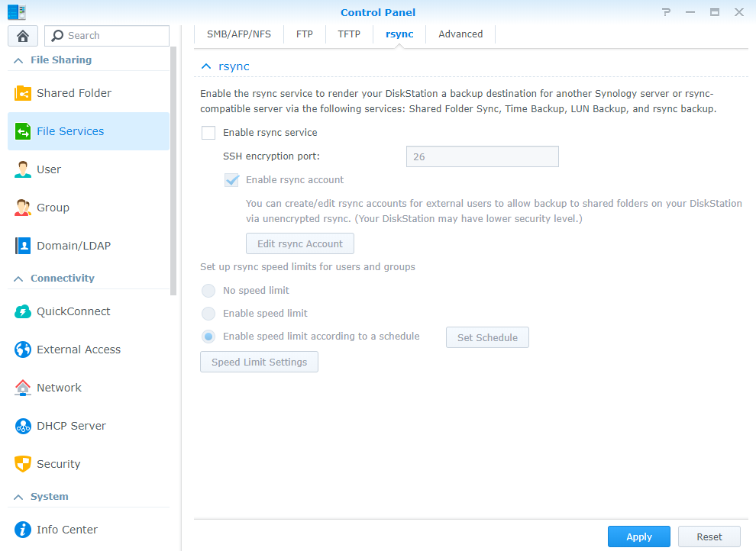756x551 pixels.
Task: Tick Enable rsync service checkbox
Action: tap(208, 133)
